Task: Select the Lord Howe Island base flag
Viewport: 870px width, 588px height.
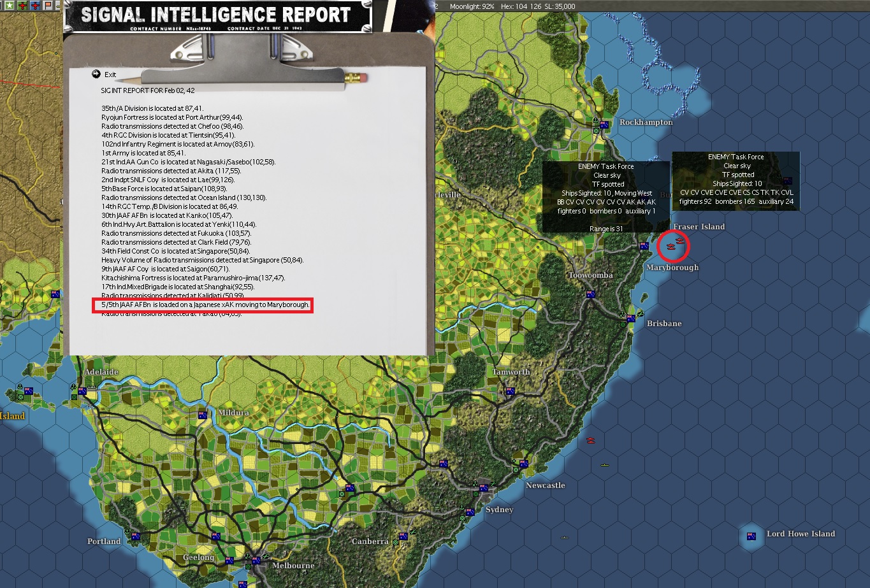Action: (x=751, y=536)
